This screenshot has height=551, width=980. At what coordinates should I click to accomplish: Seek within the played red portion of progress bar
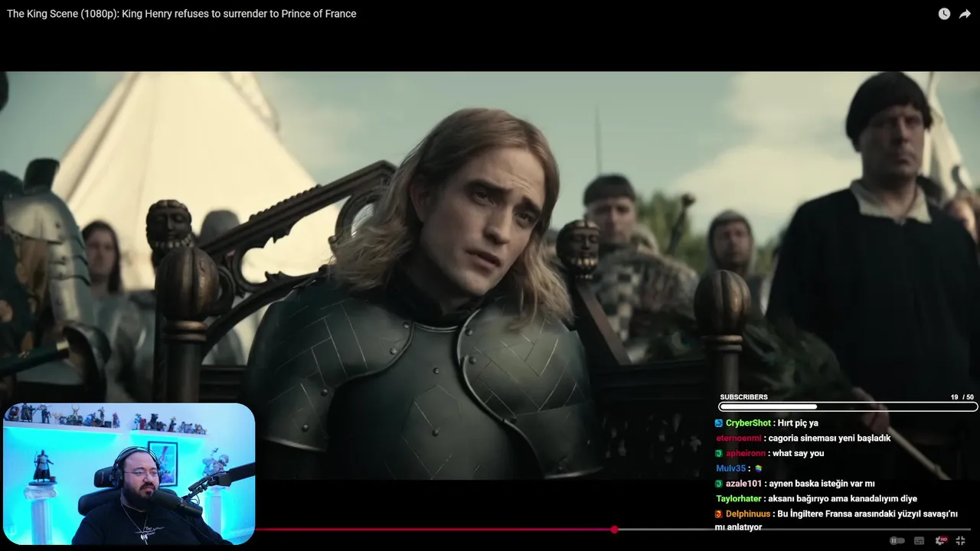pyautogui.click(x=434, y=529)
